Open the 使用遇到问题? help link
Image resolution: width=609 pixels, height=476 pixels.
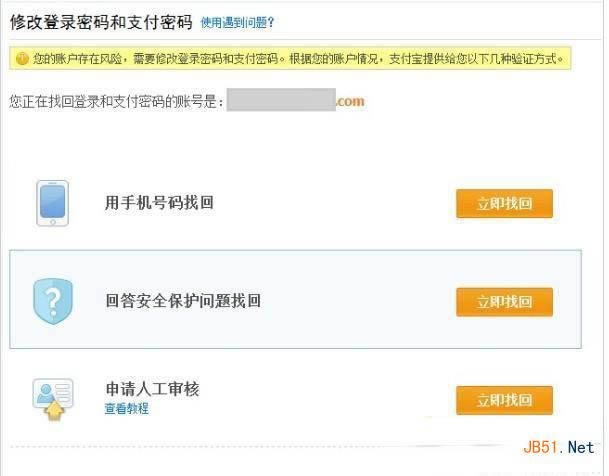click(237, 22)
